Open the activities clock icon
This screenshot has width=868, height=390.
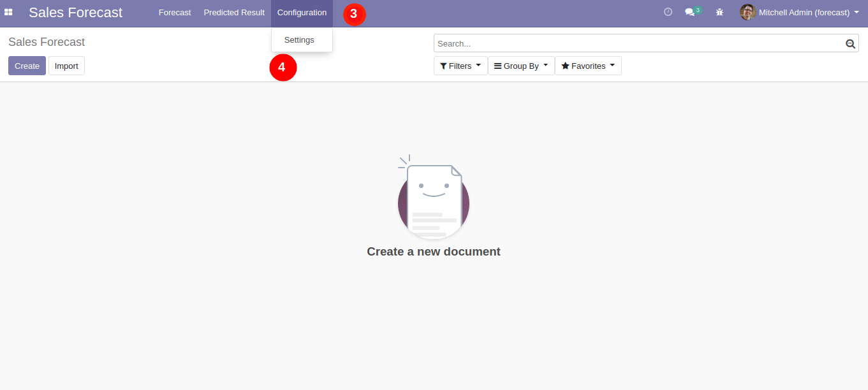[x=668, y=12]
